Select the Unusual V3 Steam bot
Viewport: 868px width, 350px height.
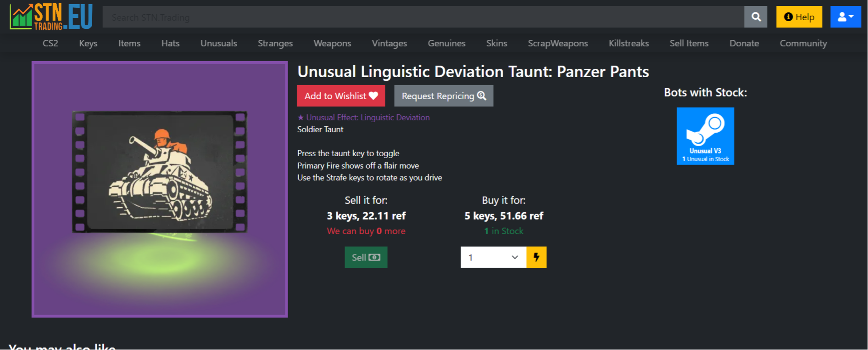tap(706, 136)
